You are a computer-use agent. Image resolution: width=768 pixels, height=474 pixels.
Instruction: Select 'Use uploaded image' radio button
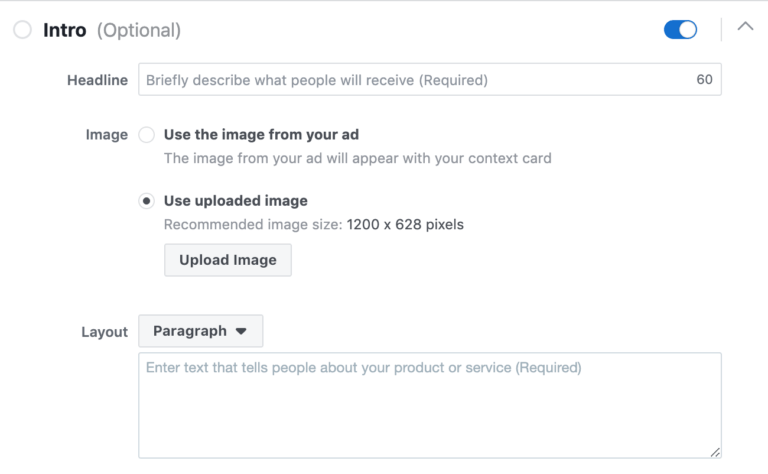tap(147, 201)
